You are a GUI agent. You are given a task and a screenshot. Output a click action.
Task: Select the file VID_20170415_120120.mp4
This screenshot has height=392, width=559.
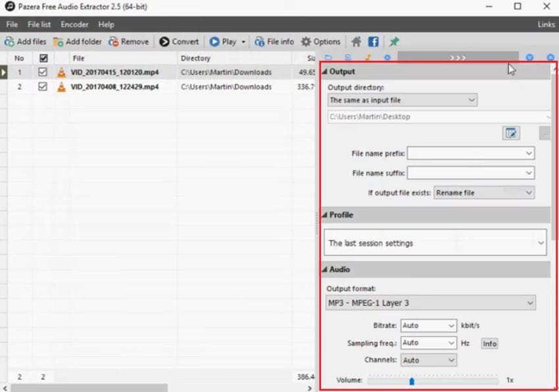click(114, 72)
